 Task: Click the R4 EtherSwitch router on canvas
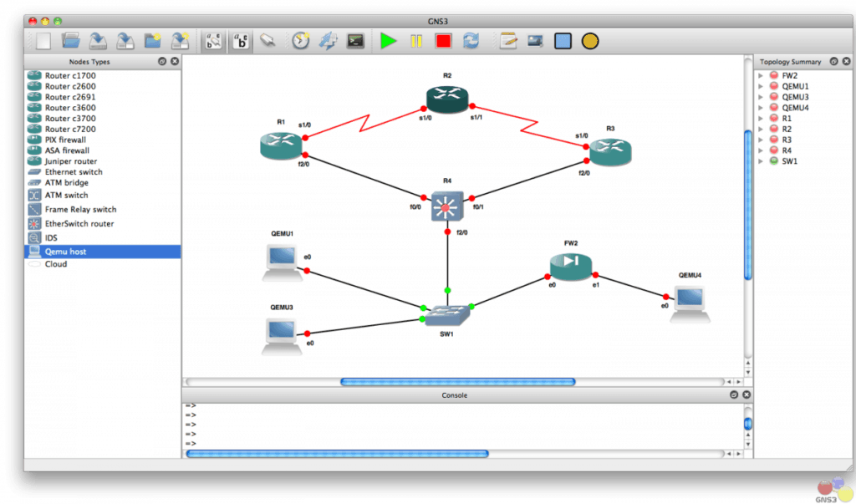click(x=447, y=206)
